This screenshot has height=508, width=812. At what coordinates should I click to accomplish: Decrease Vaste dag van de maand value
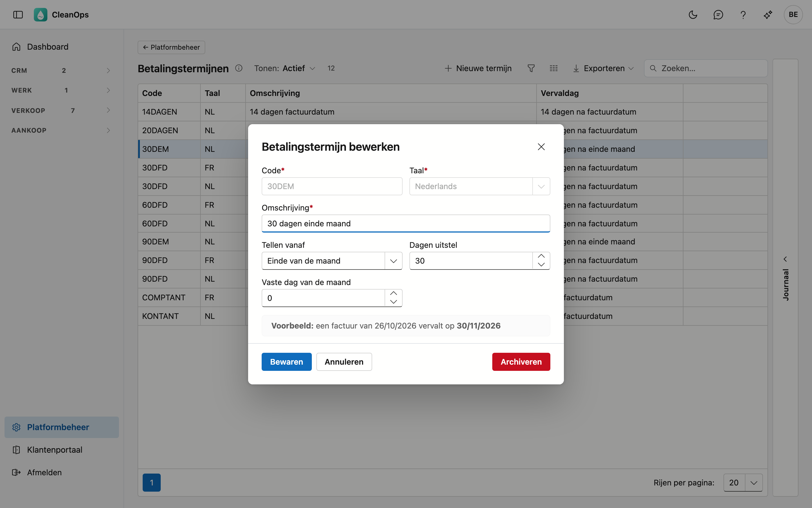393,302
